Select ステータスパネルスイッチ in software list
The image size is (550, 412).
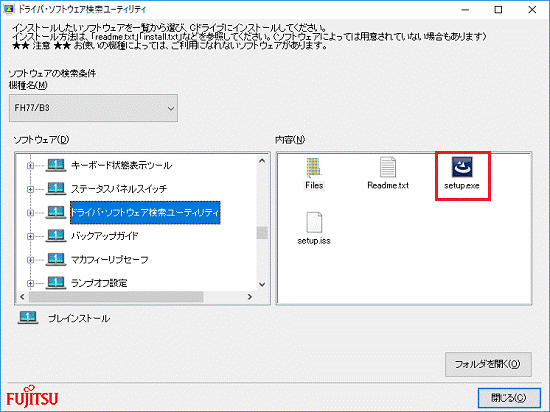119,189
